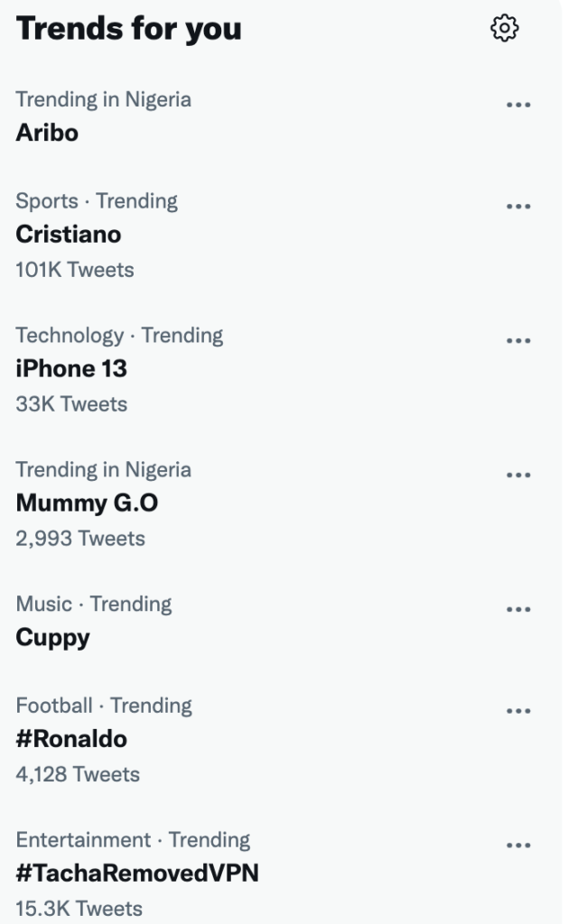Open the Mummy G.O trend
The height and width of the screenshot is (924, 567).
(87, 504)
